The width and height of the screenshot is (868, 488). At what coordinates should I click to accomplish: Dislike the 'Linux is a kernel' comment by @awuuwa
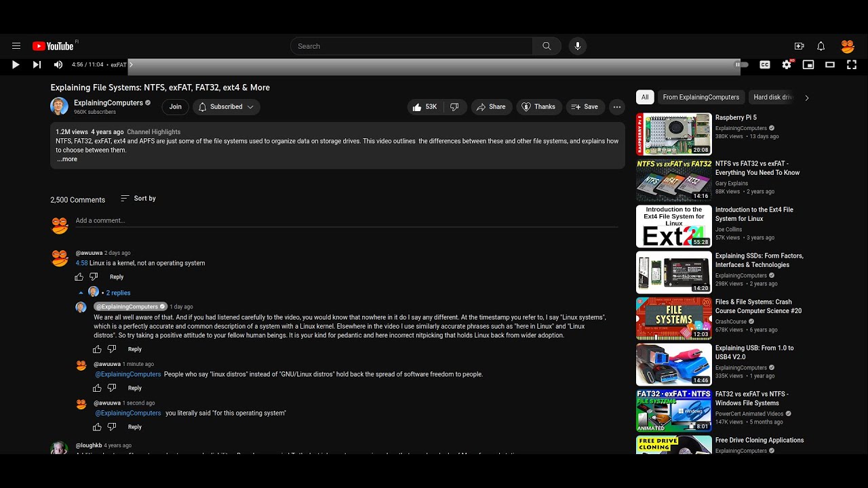coord(94,277)
